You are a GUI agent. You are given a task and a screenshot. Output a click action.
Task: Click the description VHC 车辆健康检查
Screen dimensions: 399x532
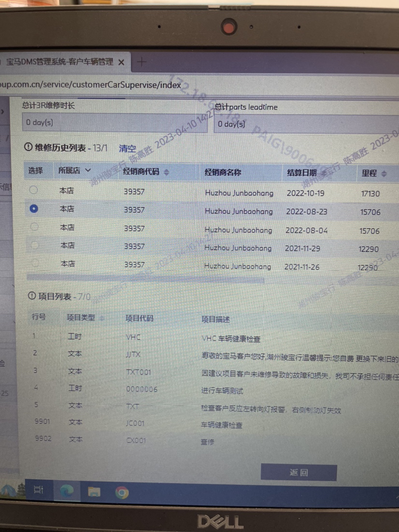pos(231,338)
